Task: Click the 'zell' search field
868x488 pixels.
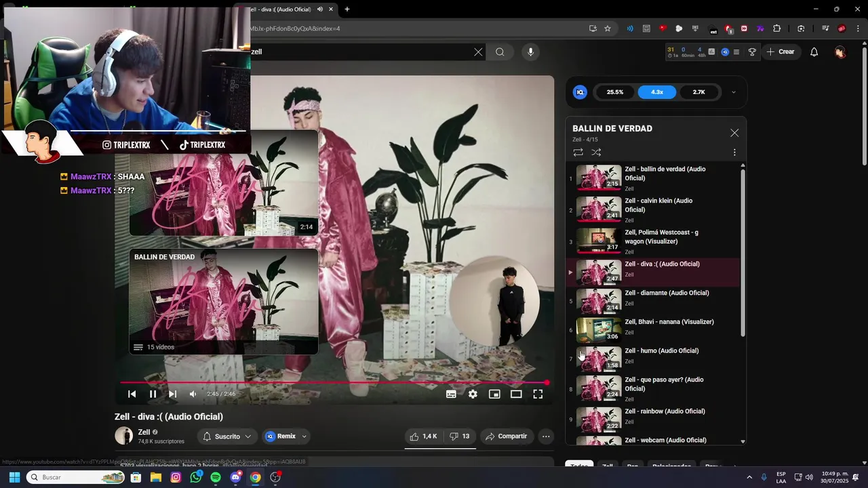Action: pos(359,52)
